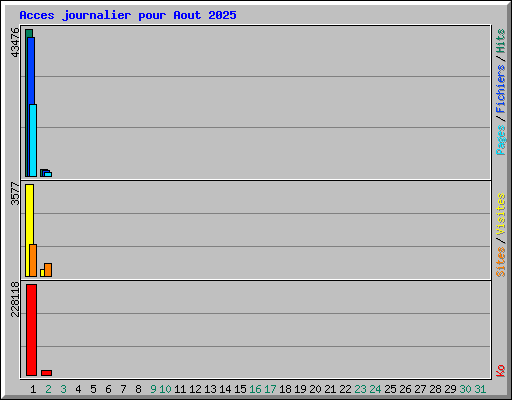Click day label 10 on the x-axis
Screen dimensions: 512x400
click(x=165, y=389)
